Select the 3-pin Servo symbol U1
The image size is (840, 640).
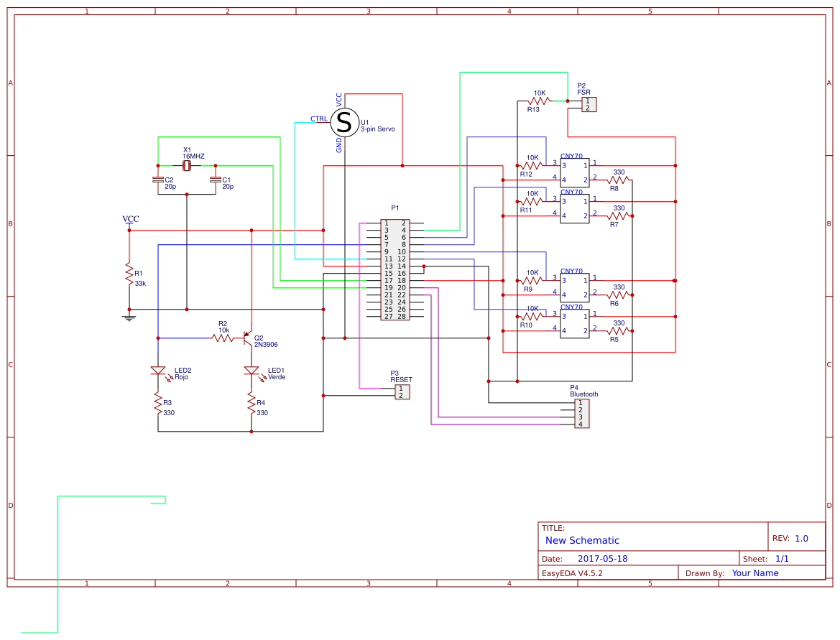pyautogui.click(x=343, y=123)
